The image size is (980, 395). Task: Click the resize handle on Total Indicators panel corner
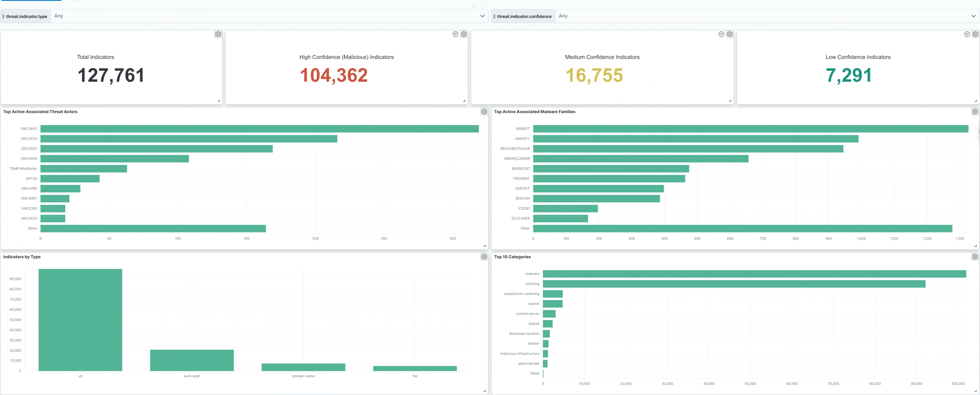click(x=219, y=100)
